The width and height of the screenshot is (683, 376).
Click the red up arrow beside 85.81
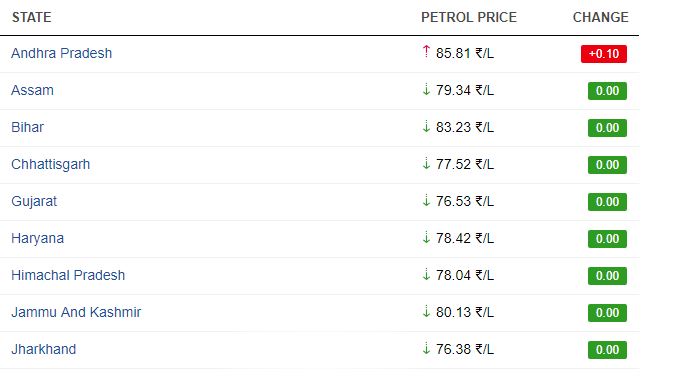pos(426,51)
